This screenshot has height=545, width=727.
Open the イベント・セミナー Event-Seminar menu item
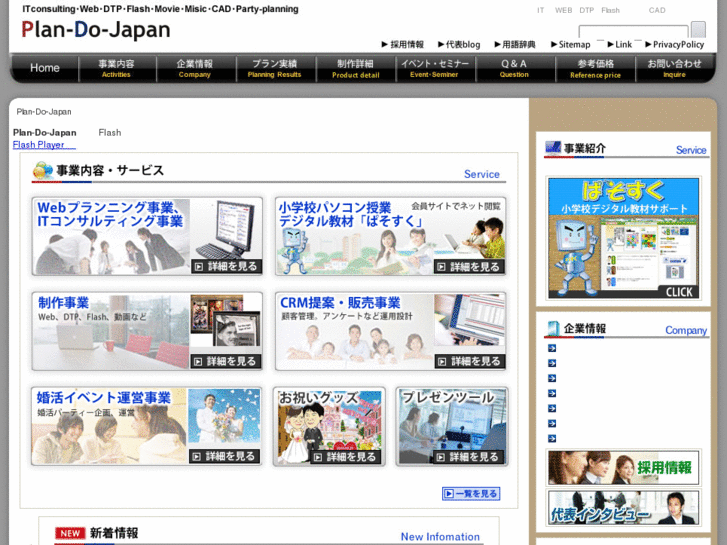click(434, 68)
